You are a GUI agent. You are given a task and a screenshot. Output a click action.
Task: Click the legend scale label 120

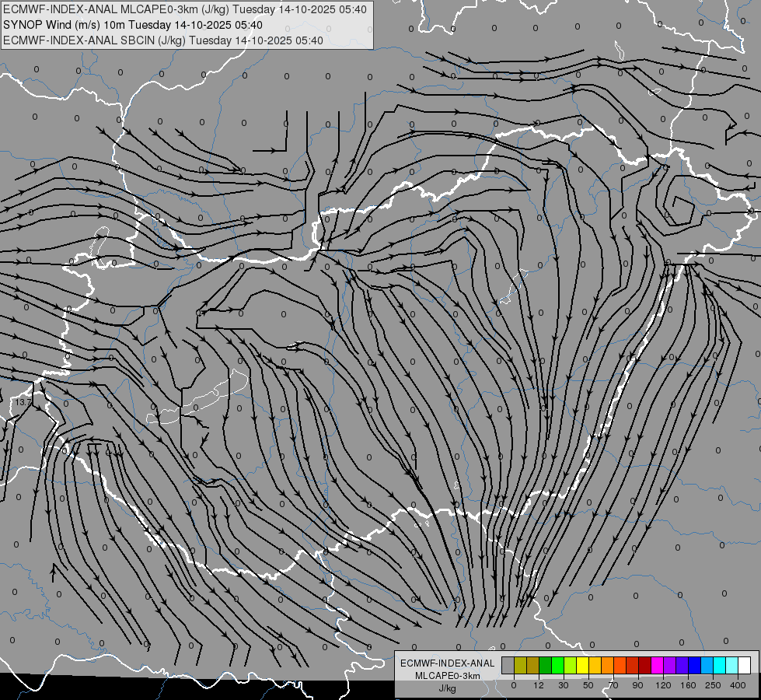coord(664,685)
